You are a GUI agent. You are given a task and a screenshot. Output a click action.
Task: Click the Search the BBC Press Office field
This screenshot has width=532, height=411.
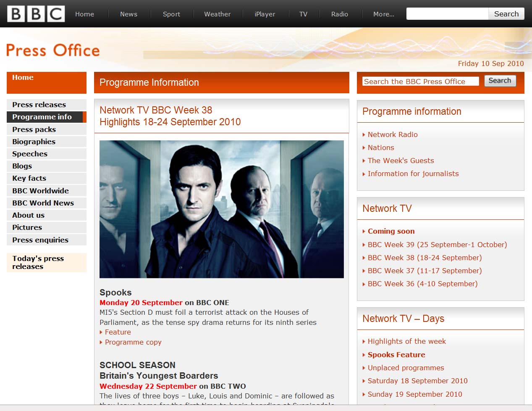pyautogui.click(x=420, y=82)
